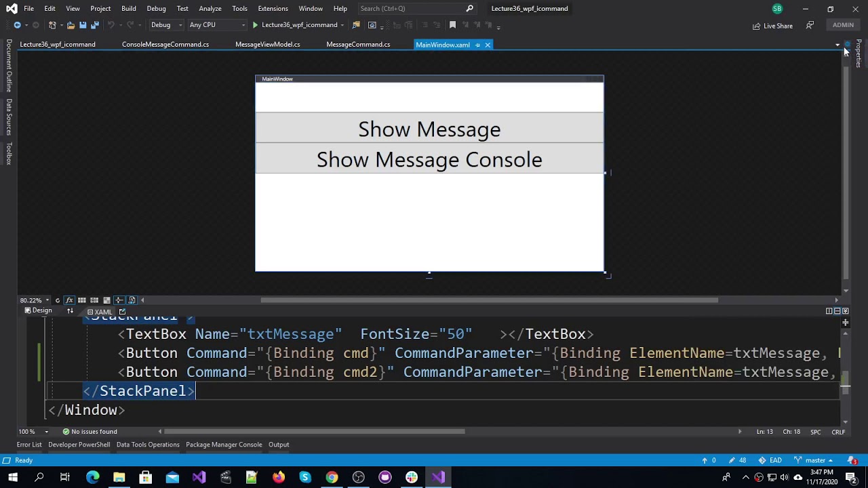Open File Explorer from the taskbar

(x=119, y=477)
